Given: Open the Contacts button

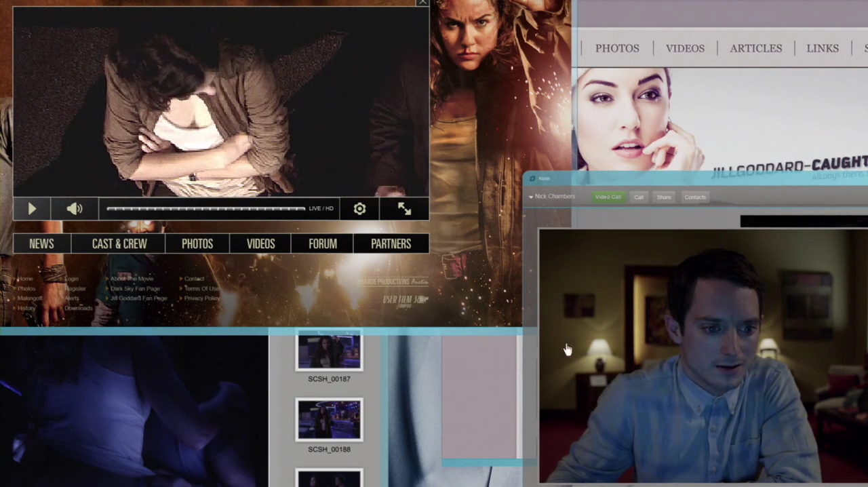Looking at the screenshot, I should 695,197.
